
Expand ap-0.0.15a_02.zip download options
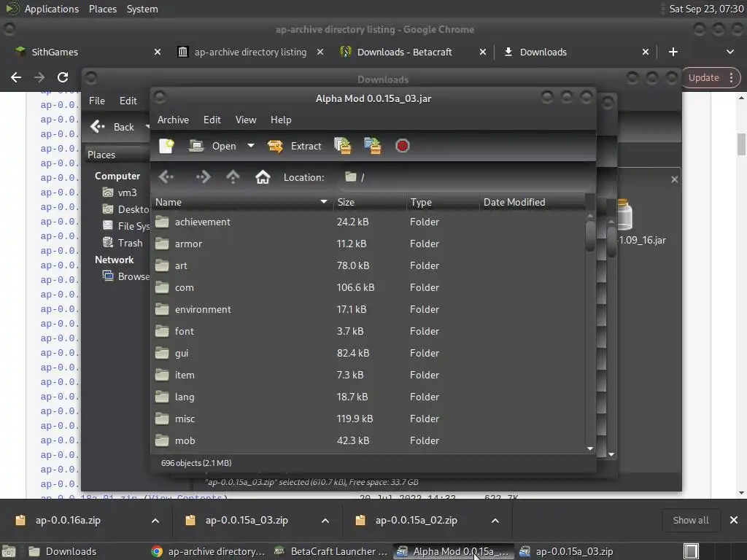pyautogui.click(x=495, y=521)
